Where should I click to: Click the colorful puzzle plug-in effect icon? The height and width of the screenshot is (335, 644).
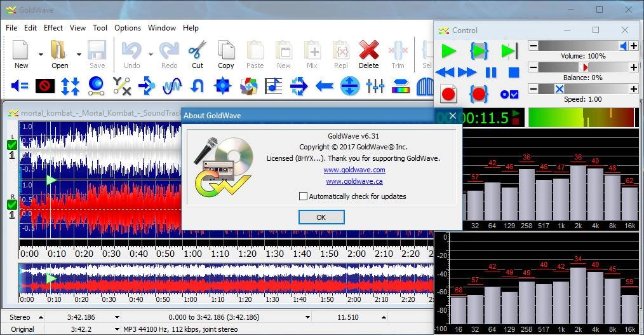[x=248, y=86]
